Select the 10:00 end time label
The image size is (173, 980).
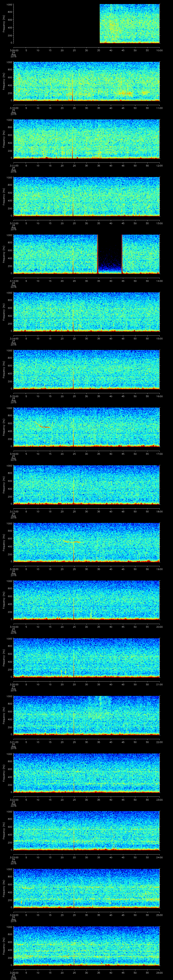(159, 50)
